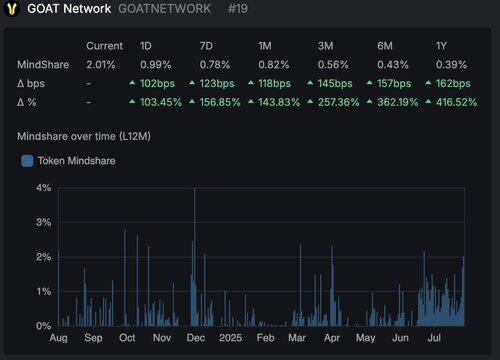Screen dimensions: 500x360
Task: Click the Mindshare over time (L12M) heading
Action: click(x=84, y=136)
